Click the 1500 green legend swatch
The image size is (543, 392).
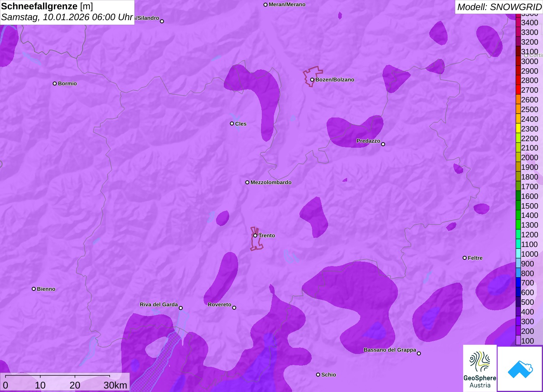[x=518, y=205]
